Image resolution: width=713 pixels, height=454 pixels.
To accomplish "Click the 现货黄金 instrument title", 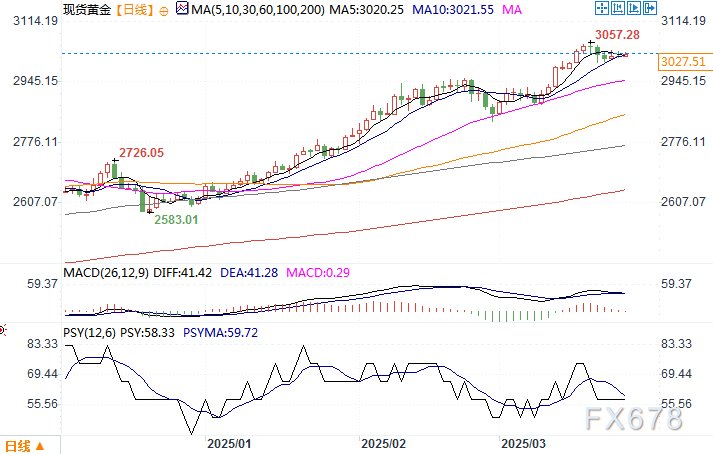I will pos(87,10).
